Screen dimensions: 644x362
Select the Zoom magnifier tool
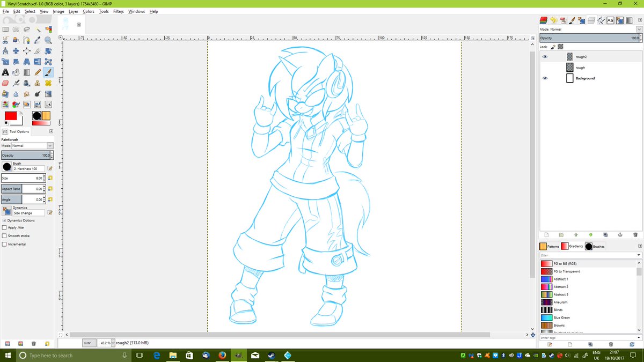(48, 40)
